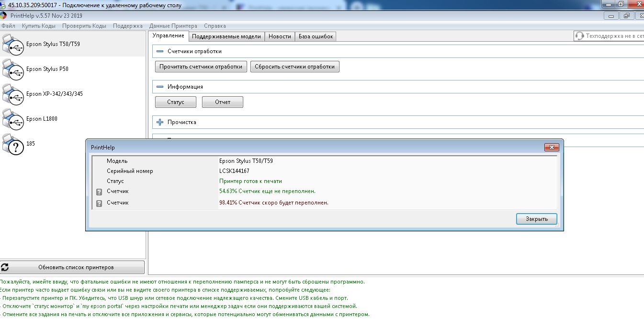This screenshot has width=644, height=319.
Task: Click Прочитать счетчики отработки button
Action: (201, 67)
